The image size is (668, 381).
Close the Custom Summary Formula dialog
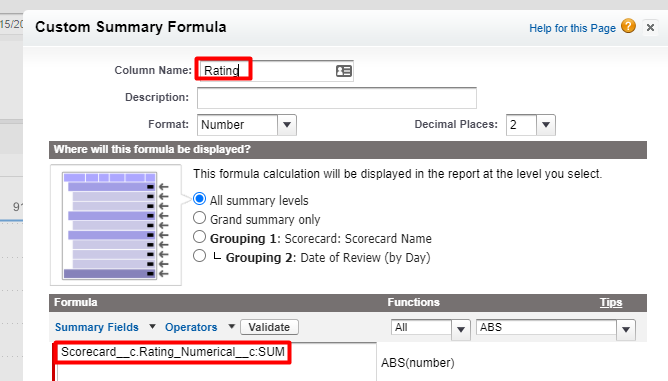650,28
